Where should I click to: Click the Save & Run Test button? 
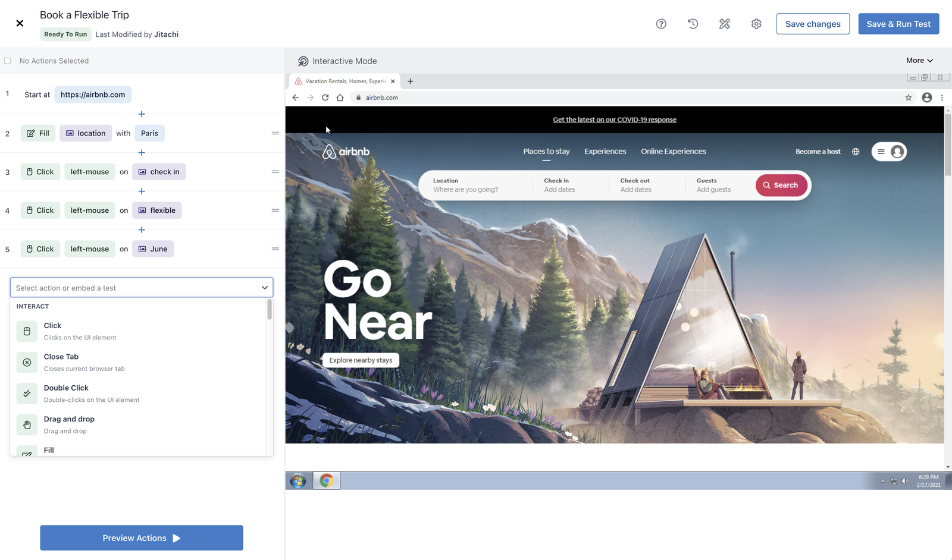click(898, 24)
